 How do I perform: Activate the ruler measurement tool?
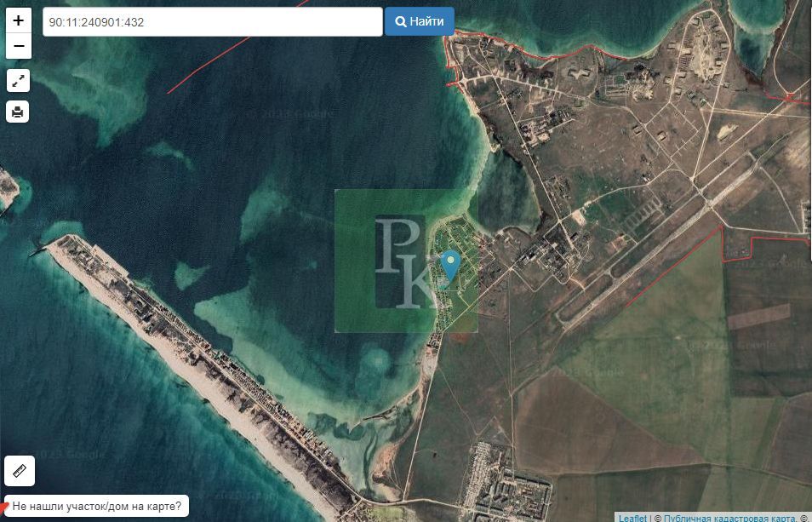click(x=19, y=469)
